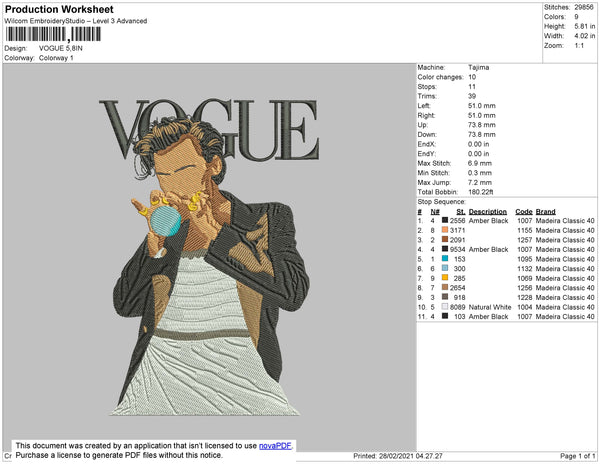Click the EndX value "0.00 in"
Image resolution: width=600 pixels, height=464 pixels.
478,144
